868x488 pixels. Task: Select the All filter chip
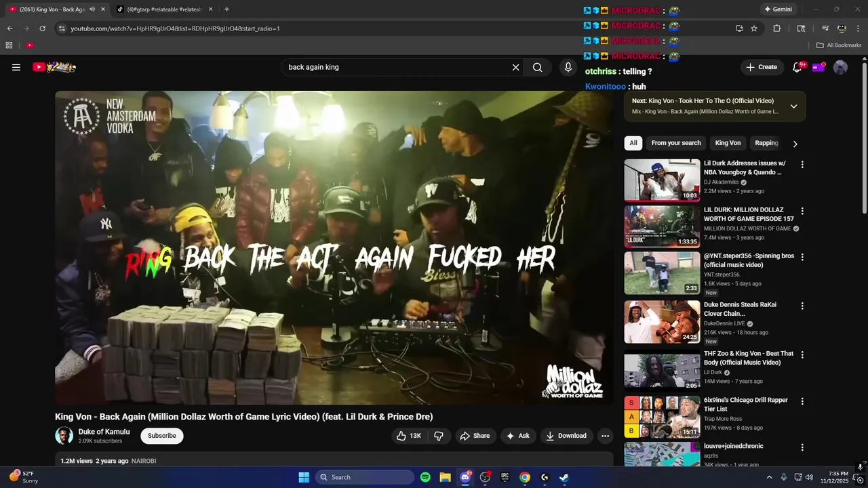(633, 143)
